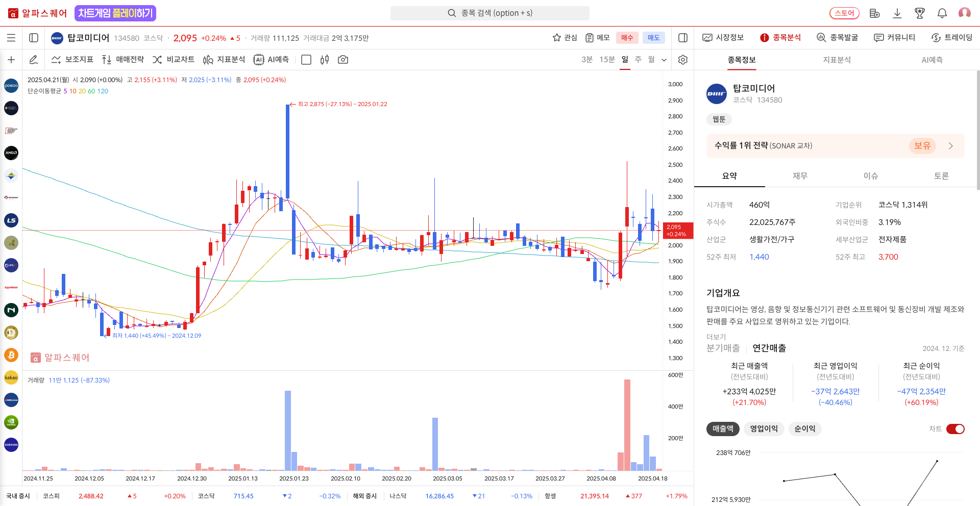This screenshot has width=980, height=506.
Task: Open the 지표분석 tab in side panel
Action: coord(837,60)
